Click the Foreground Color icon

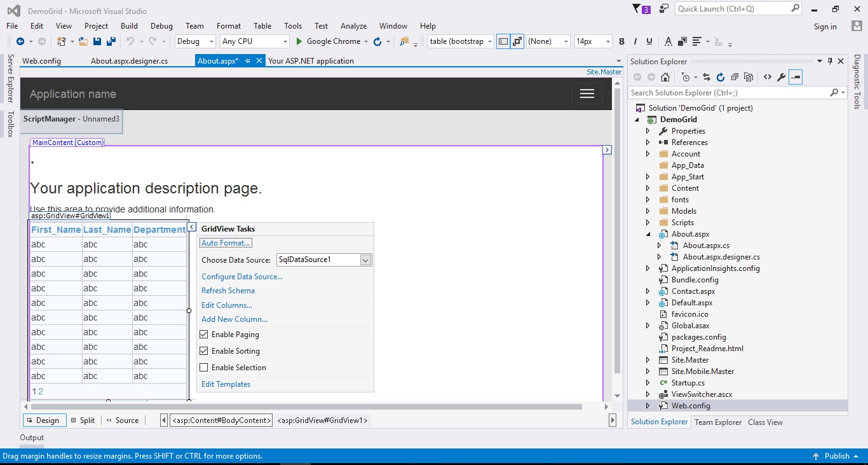pos(668,41)
